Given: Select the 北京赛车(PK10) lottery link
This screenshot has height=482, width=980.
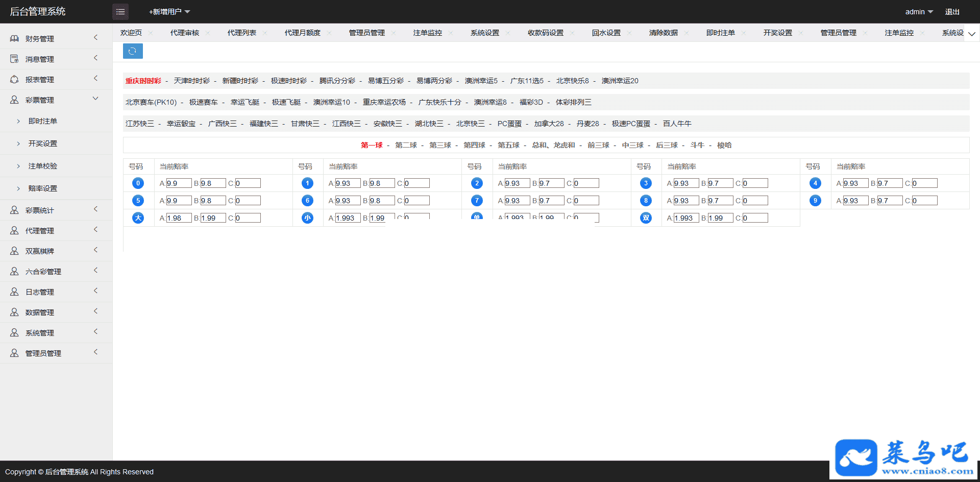Looking at the screenshot, I should pyautogui.click(x=151, y=102).
